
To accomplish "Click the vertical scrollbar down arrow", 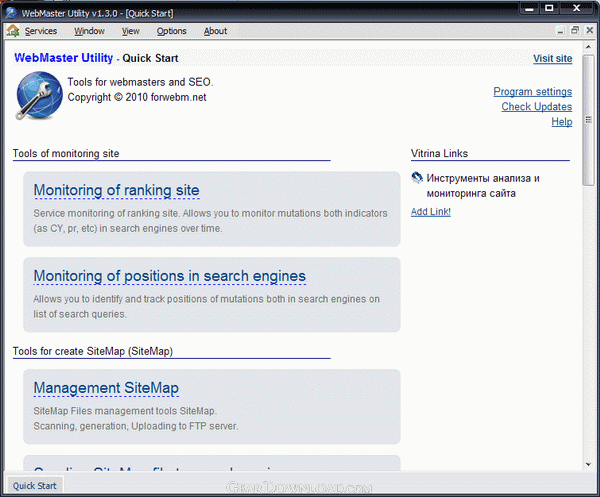I will [x=588, y=464].
